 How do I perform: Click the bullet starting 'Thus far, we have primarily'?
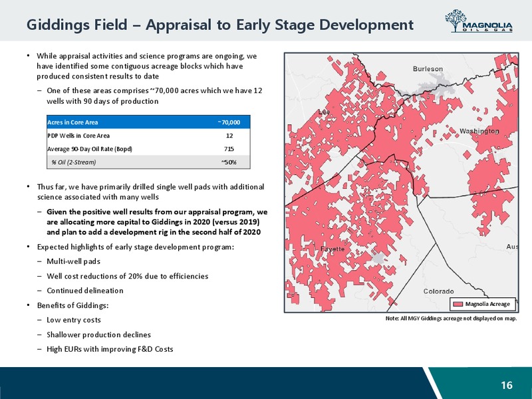pos(150,192)
